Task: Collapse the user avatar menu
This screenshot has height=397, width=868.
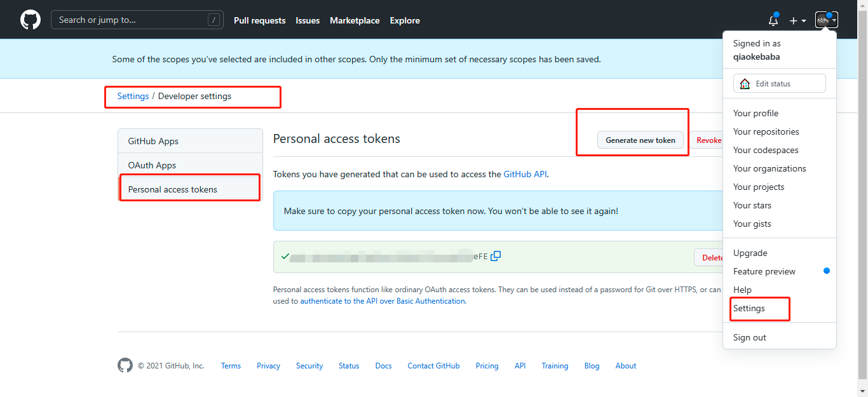Action: click(x=827, y=20)
